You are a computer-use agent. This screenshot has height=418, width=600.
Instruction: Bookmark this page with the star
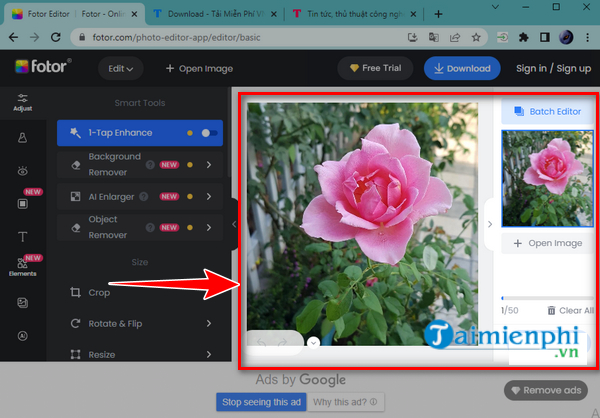pos(476,37)
